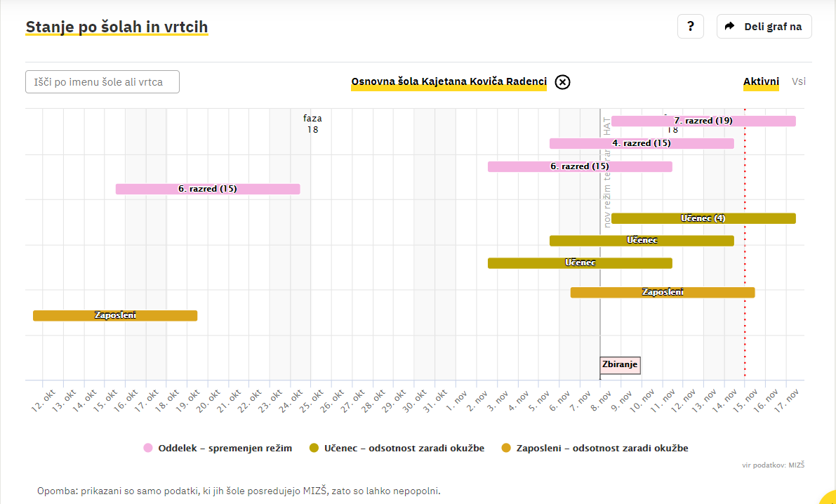Viewport: 836px width, 504px height.
Task: Toggle Zaposleni – odsotnost zaradi okužbe legend
Action: (x=602, y=448)
